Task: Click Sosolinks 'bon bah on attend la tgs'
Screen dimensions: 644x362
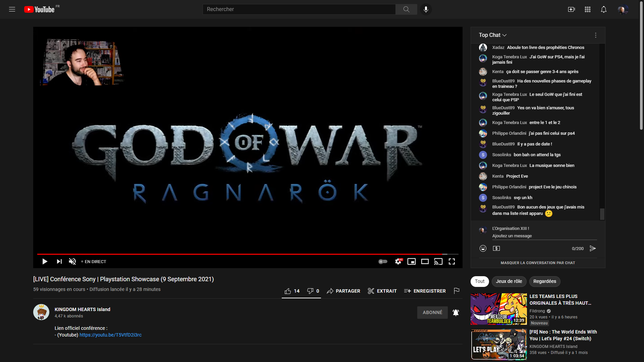Action: point(537,155)
